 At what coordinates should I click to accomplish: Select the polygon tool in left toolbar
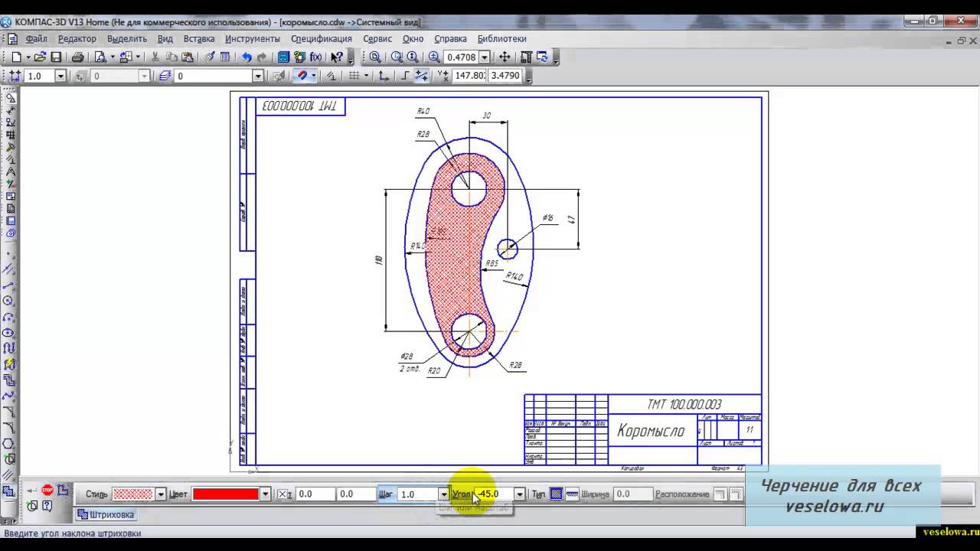click(x=10, y=443)
